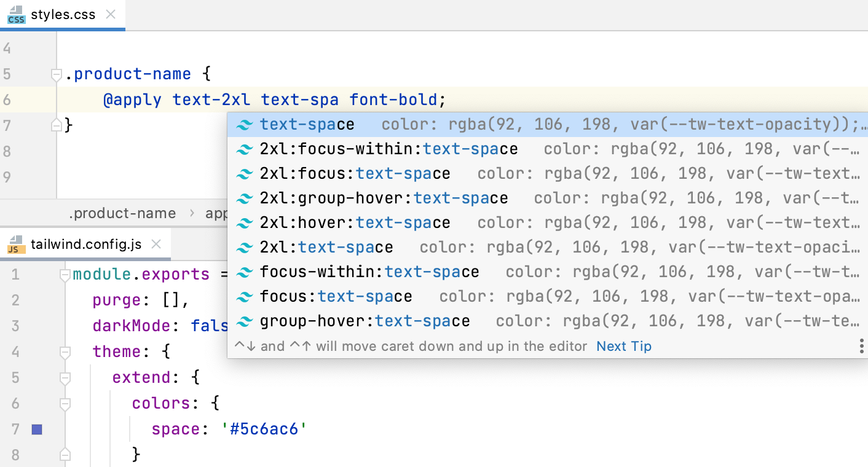Screen dimensions: 868x467
Task: Click the Tailwind icon beside text-space suggestion
Action: [245, 124]
